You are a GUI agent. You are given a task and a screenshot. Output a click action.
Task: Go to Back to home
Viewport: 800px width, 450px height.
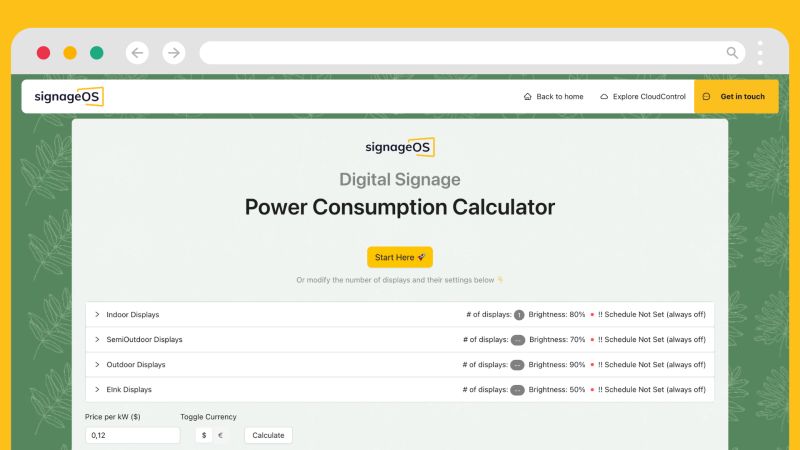coord(553,97)
